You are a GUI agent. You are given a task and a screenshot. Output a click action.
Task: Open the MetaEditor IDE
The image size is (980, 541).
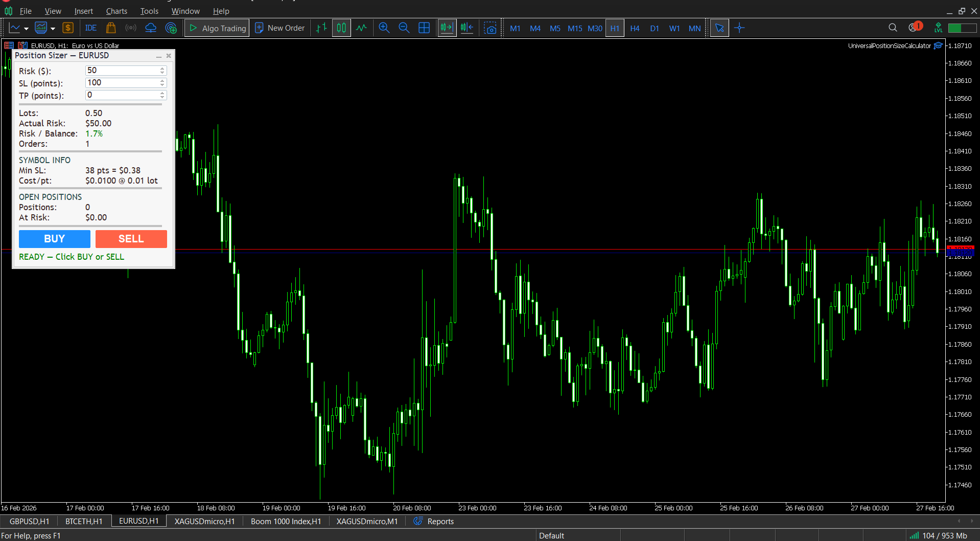click(91, 28)
